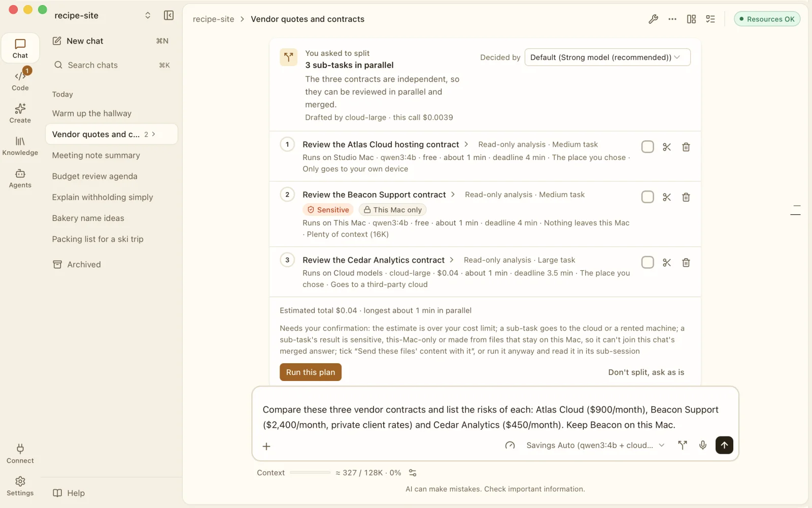The width and height of the screenshot is (812, 508).
Task: Switch to the Chat tab
Action: click(x=20, y=48)
